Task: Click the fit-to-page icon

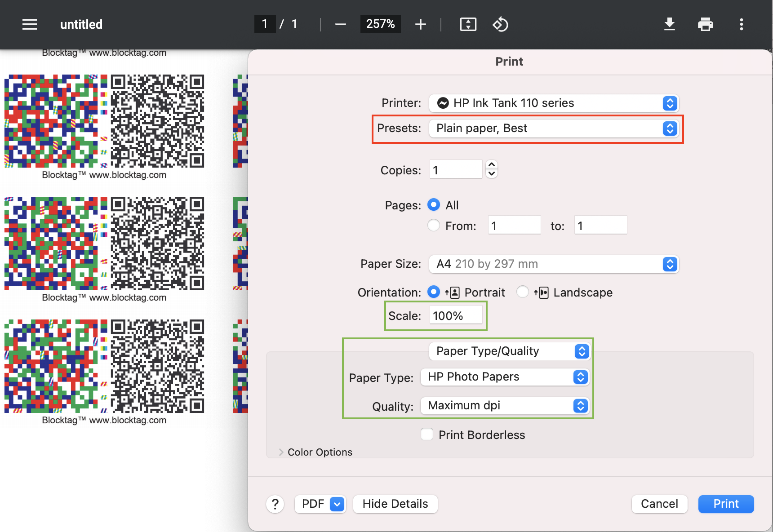Action: 468,24
